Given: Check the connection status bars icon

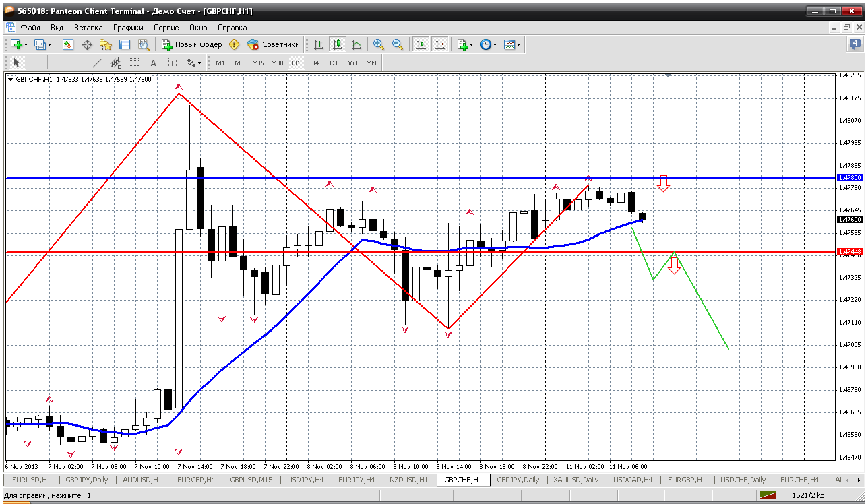Looking at the screenshot, I should 768,495.
